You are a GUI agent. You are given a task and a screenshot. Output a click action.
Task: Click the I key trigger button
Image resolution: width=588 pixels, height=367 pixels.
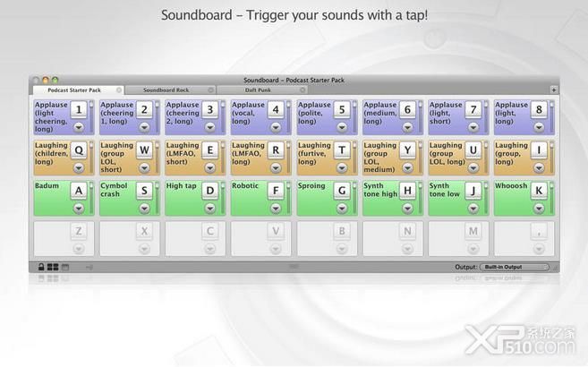(x=539, y=150)
